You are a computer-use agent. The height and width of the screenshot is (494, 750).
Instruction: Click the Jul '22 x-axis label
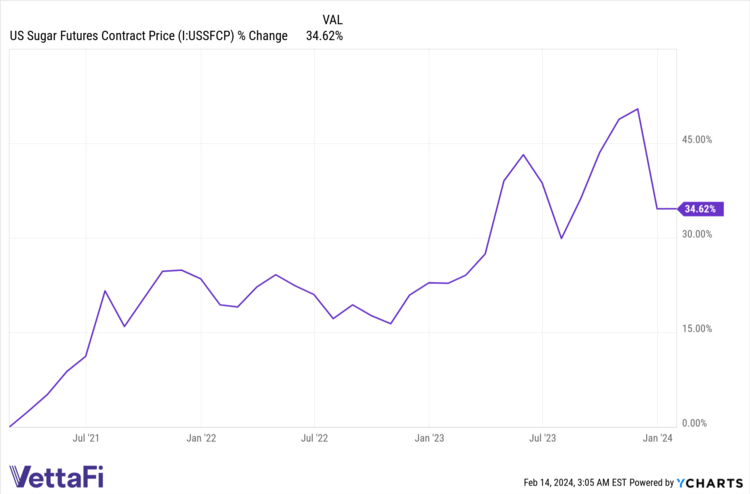(x=314, y=438)
